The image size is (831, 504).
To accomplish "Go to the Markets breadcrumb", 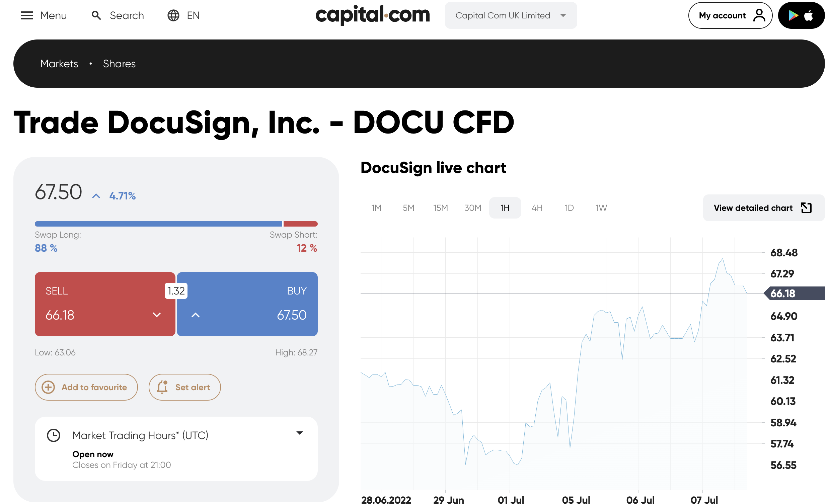I will coord(59,64).
